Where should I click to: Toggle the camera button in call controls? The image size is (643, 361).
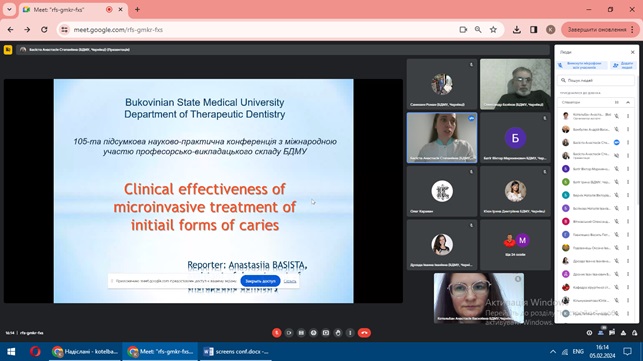tap(289, 333)
